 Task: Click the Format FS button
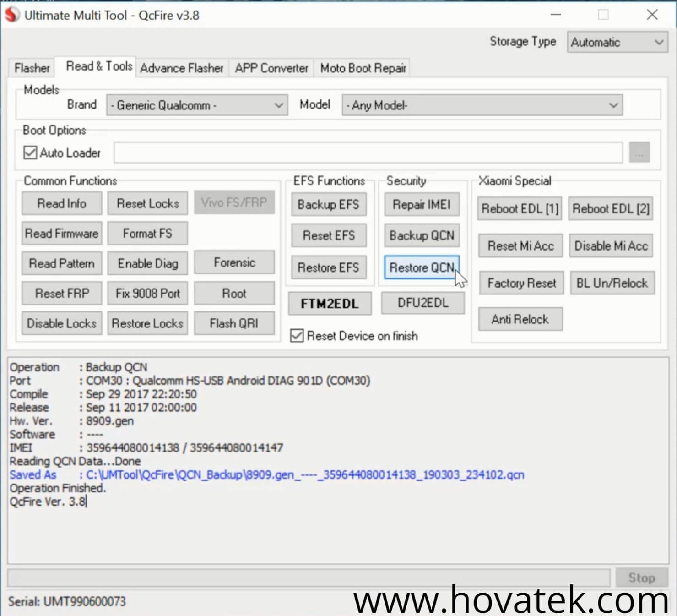147,234
